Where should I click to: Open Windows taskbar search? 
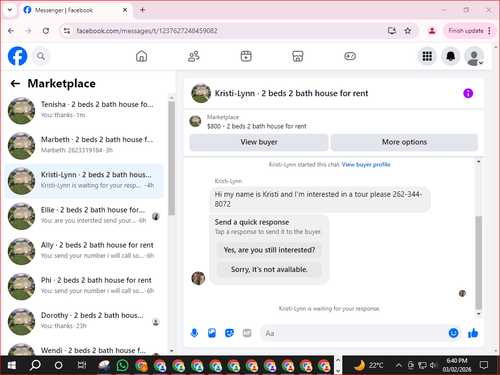click(x=35, y=365)
